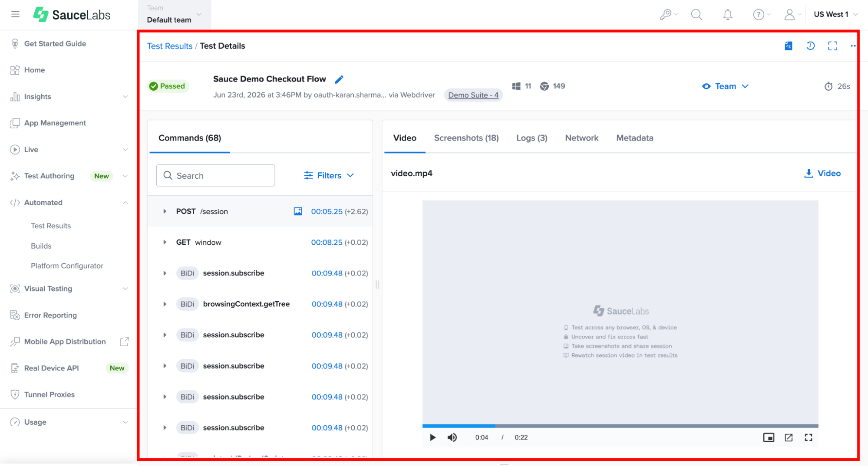868x466 pixels.
Task: Select the Commands (68) tab
Action: [190, 138]
